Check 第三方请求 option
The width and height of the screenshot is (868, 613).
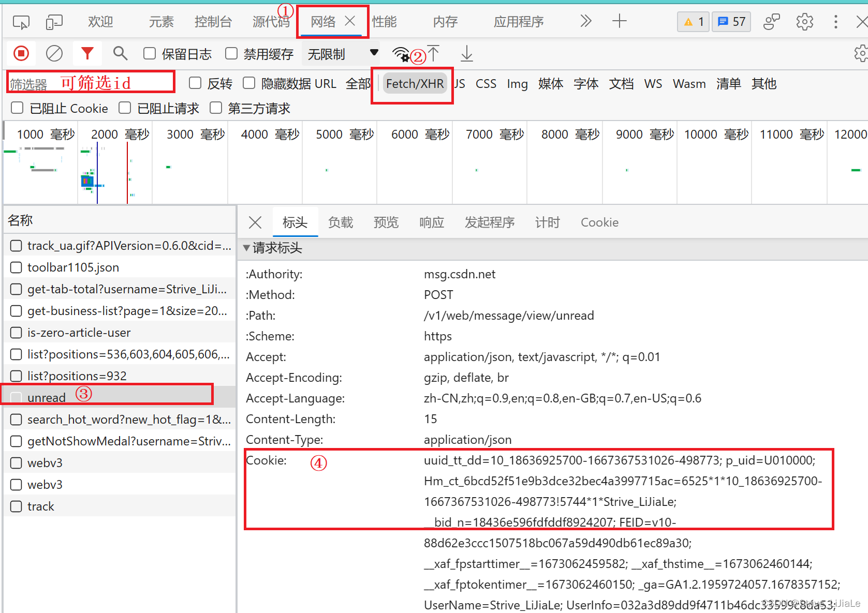216,108
